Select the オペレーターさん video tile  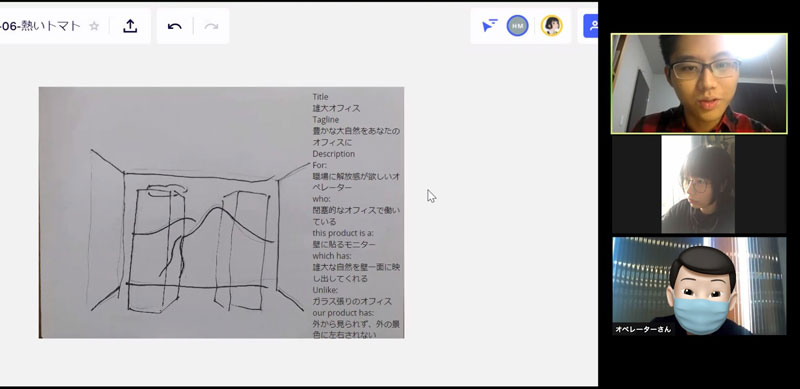pyautogui.click(x=699, y=286)
